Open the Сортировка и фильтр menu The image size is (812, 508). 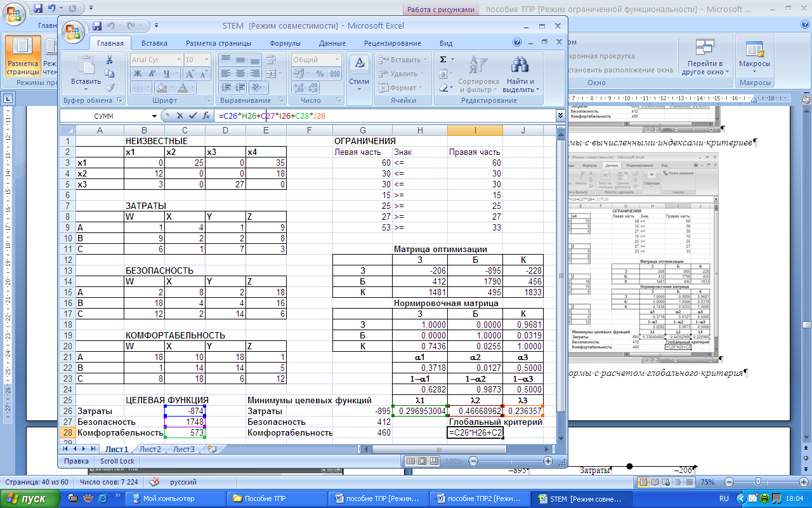(478, 74)
